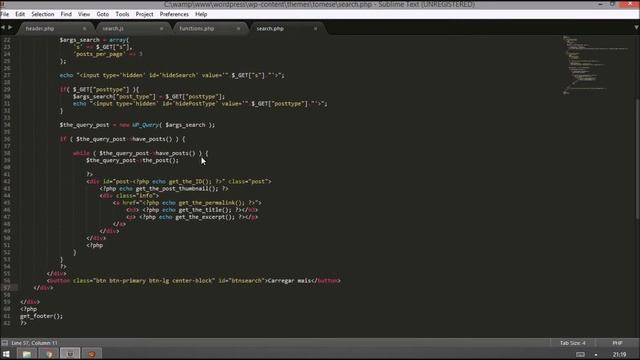Click the Sublime Text taskbar icon
640x360 pixels.
pos(70,354)
